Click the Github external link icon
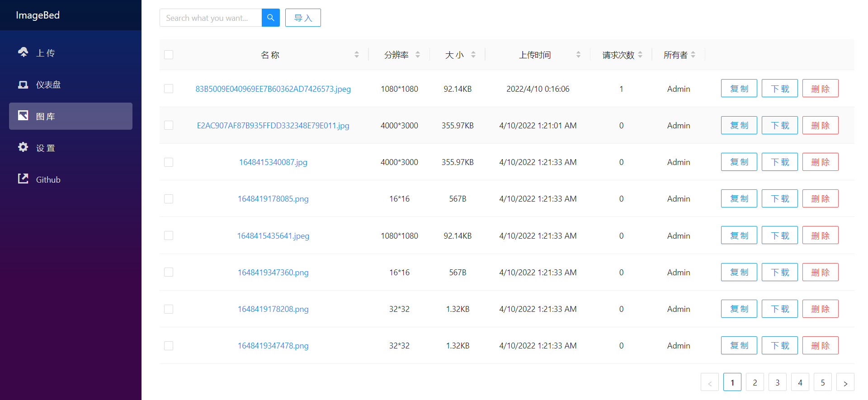Viewport: 868px width, 400px height. (x=23, y=179)
